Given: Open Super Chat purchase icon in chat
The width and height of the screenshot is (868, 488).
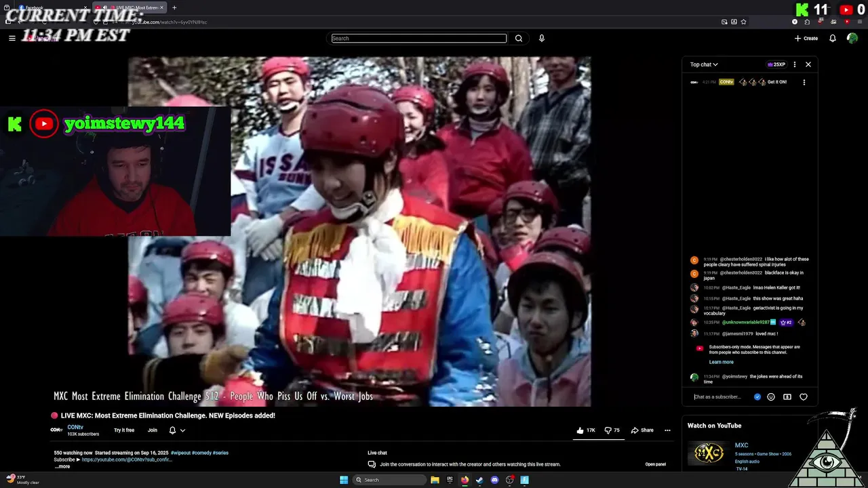Looking at the screenshot, I should (x=787, y=397).
